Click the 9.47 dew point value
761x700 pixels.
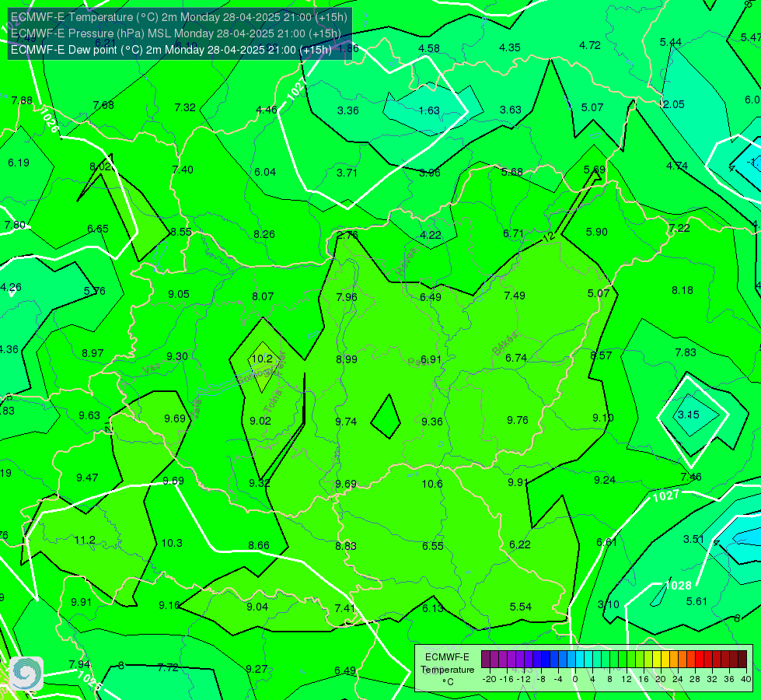tap(87, 478)
